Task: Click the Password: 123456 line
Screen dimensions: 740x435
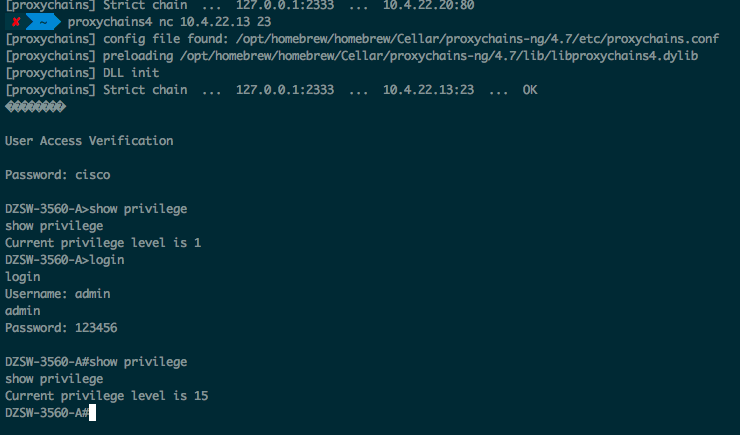Action: click(61, 327)
